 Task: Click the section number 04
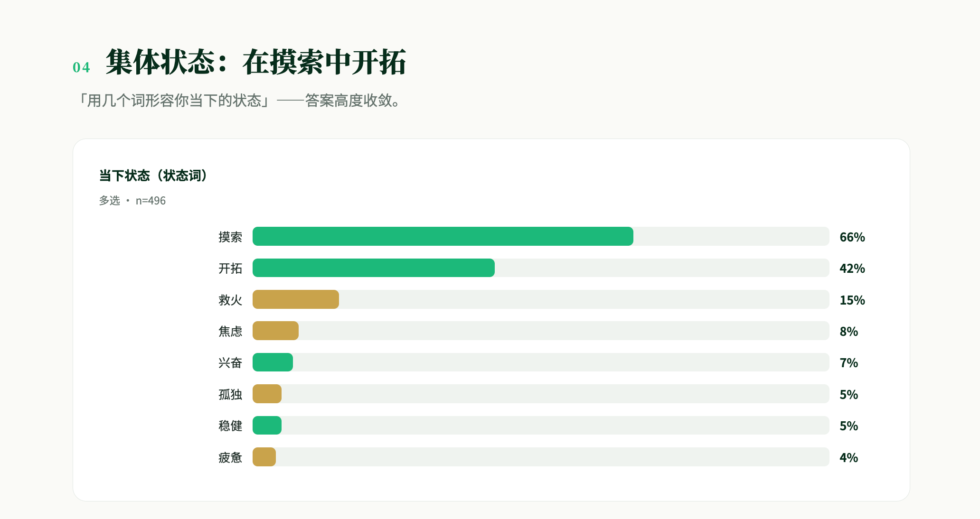[81, 67]
